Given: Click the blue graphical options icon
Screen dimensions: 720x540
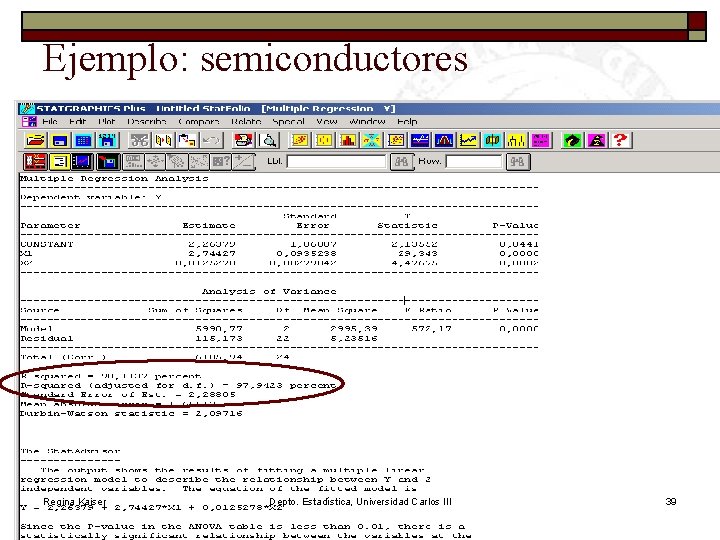Looking at the screenshot, I should click(x=84, y=162).
